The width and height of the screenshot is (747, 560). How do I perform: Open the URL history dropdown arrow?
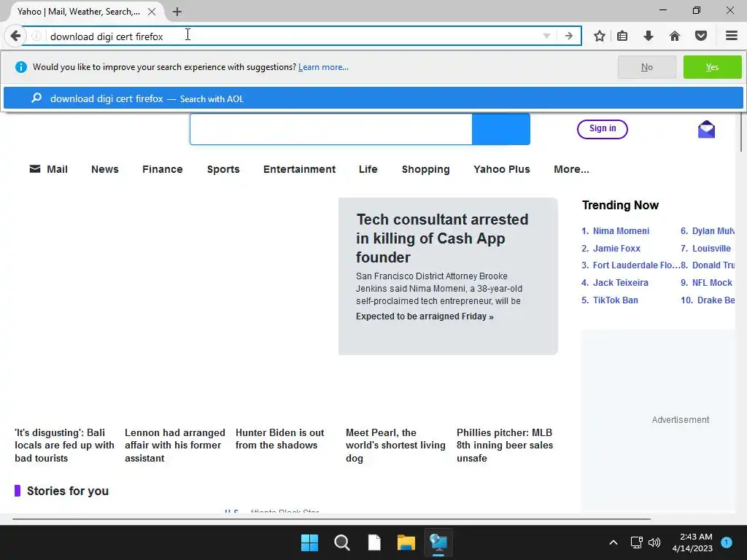[x=546, y=36]
